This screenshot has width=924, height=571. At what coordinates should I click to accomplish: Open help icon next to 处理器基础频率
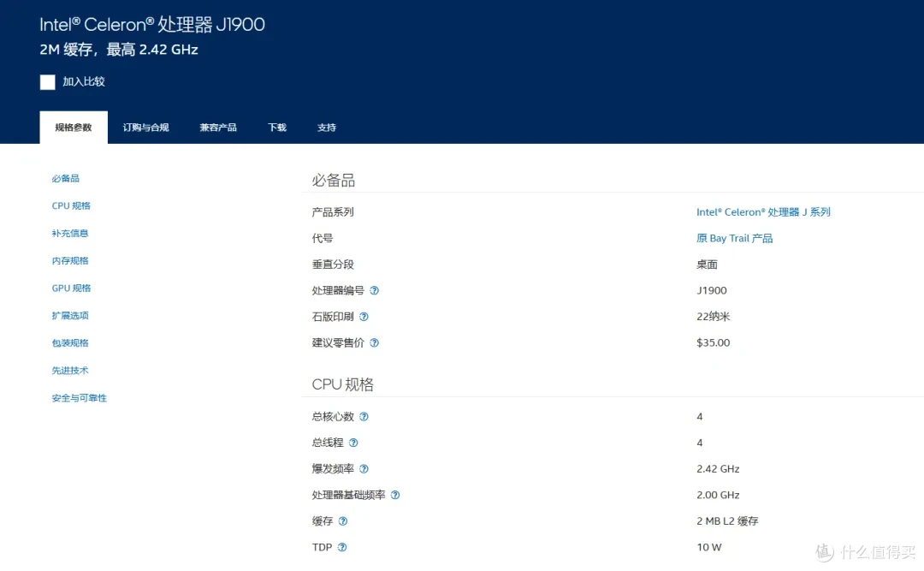[394, 495]
